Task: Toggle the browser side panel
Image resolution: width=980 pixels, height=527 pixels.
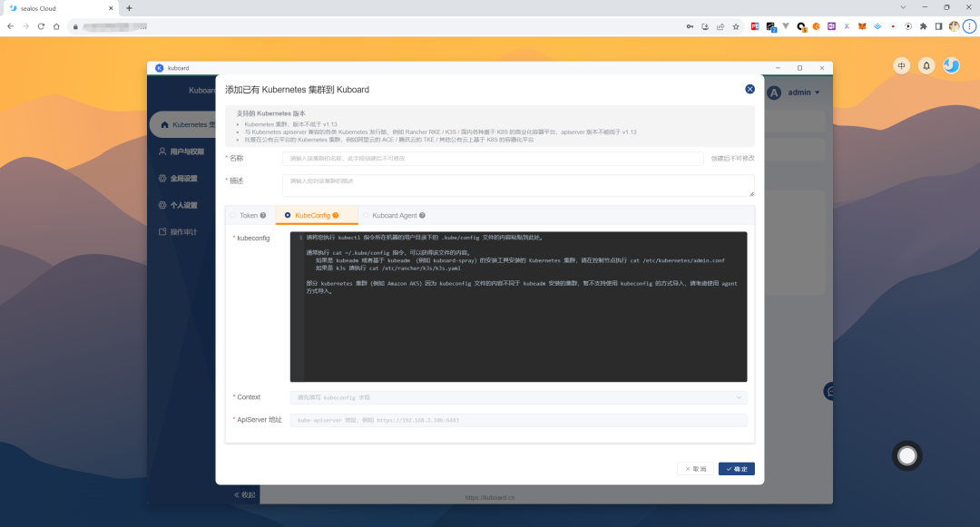Action: pos(939,26)
